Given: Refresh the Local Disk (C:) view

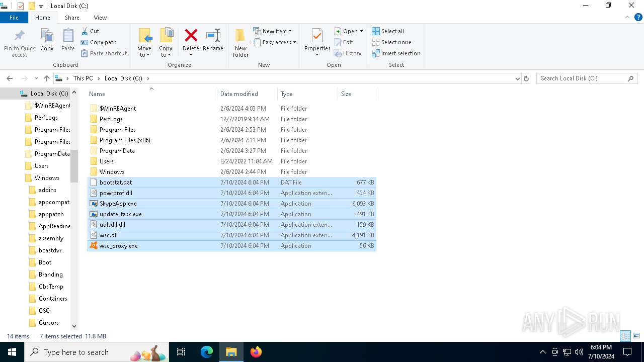Looking at the screenshot, I should point(526,78).
